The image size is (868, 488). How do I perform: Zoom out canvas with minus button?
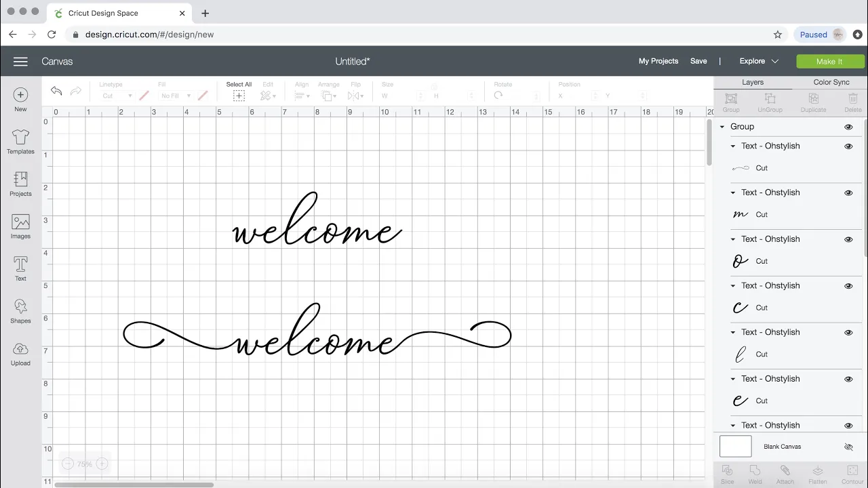click(67, 464)
